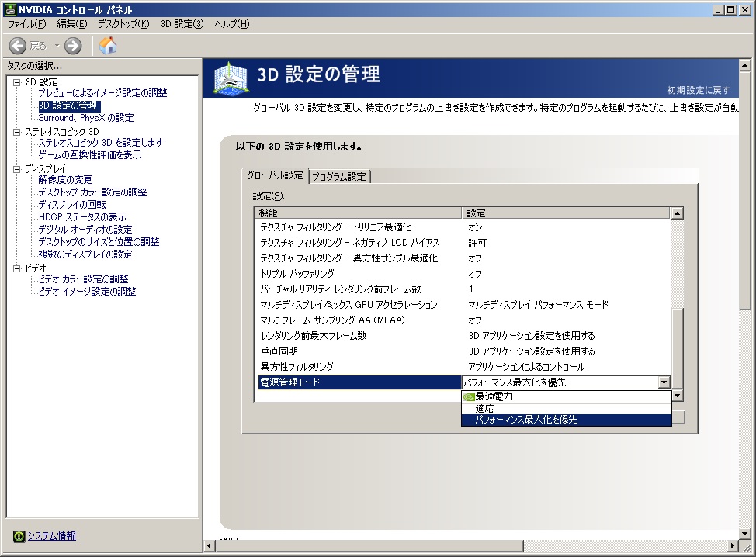Click main panel vertical scroll up arrow

click(x=745, y=64)
